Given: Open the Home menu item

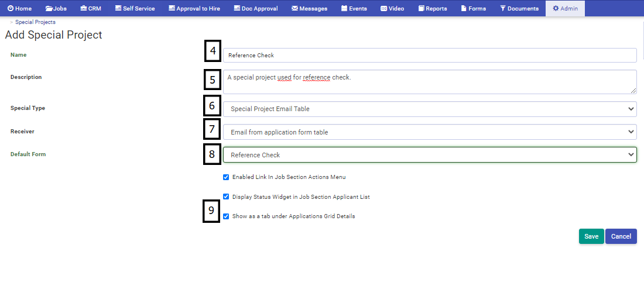Looking at the screenshot, I should [20, 8].
